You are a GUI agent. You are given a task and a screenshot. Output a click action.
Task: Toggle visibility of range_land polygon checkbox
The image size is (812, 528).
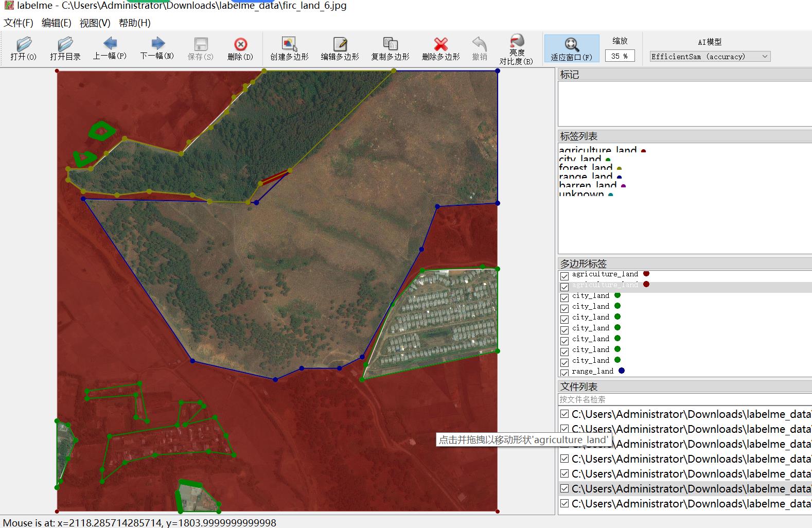pos(564,372)
